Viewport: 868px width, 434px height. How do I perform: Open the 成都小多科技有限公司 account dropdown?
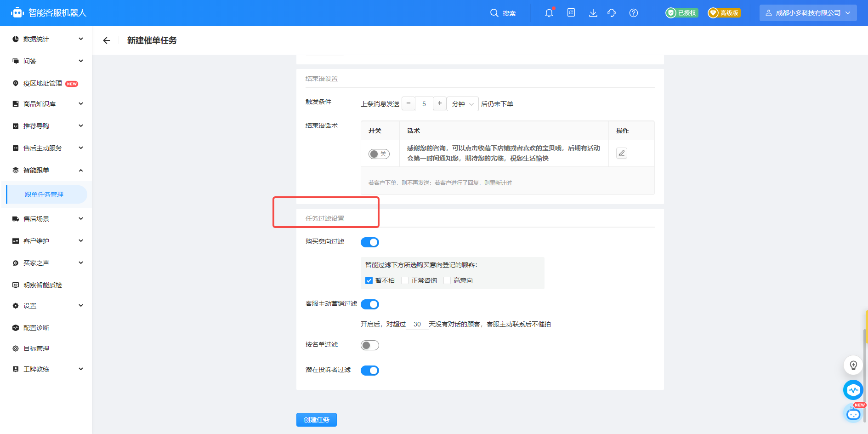[808, 13]
